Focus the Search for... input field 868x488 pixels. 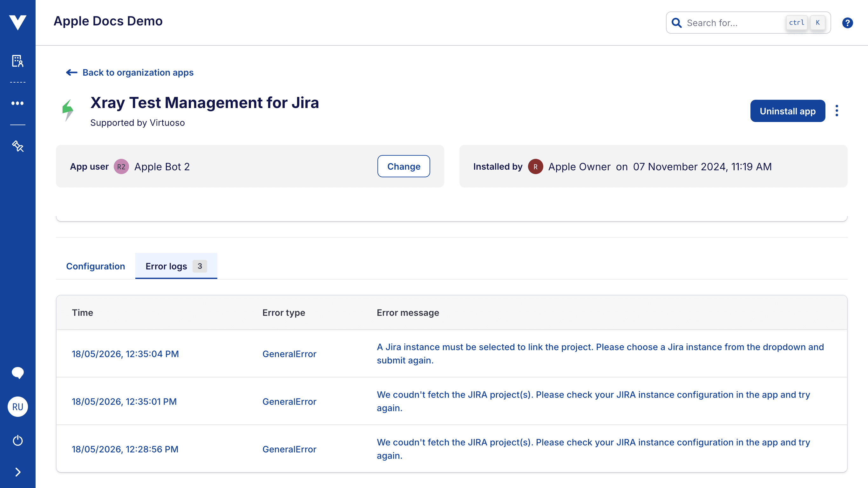[x=748, y=23]
